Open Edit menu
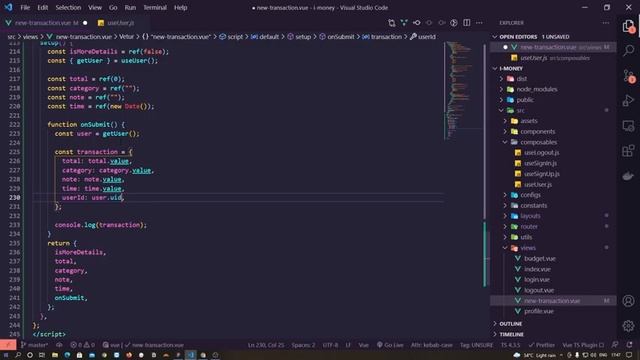640x360 pixels. tap(42, 7)
